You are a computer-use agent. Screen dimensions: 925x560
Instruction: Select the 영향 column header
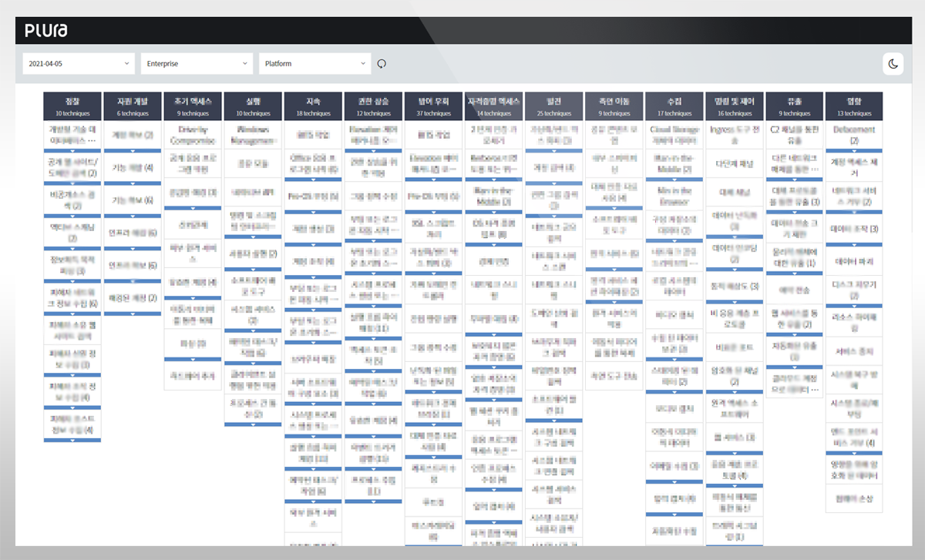pyautogui.click(x=854, y=106)
